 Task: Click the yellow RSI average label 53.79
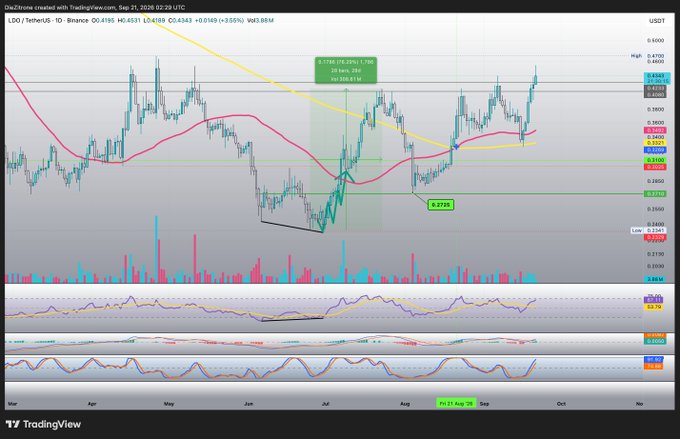click(654, 307)
